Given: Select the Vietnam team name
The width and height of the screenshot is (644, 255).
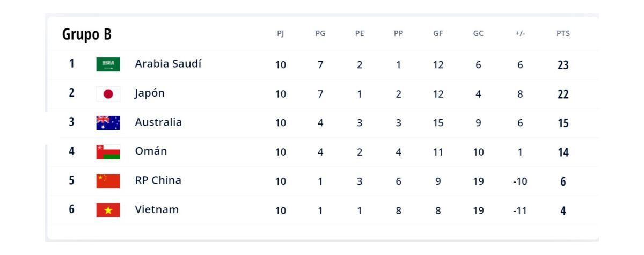Looking at the screenshot, I should point(156,209).
